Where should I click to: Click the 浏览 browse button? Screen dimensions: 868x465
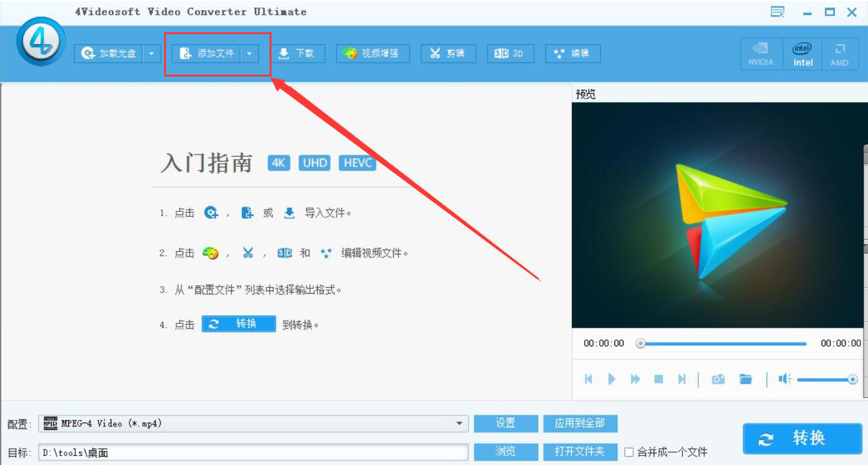[x=505, y=452]
